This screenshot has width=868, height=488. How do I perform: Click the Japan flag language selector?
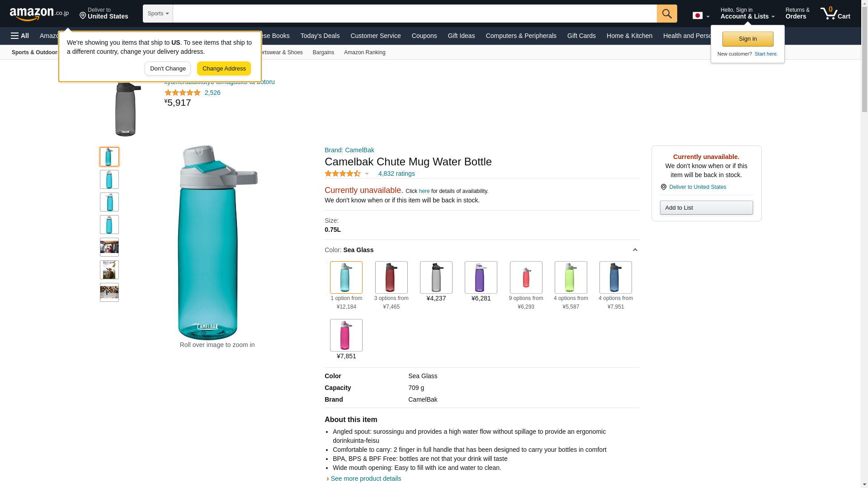[x=700, y=16]
